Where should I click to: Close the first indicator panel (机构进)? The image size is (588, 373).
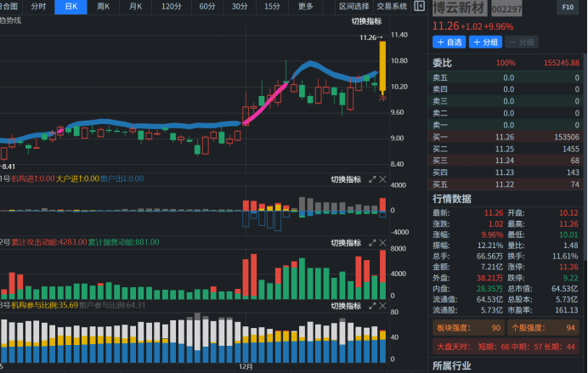[x=382, y=179]
